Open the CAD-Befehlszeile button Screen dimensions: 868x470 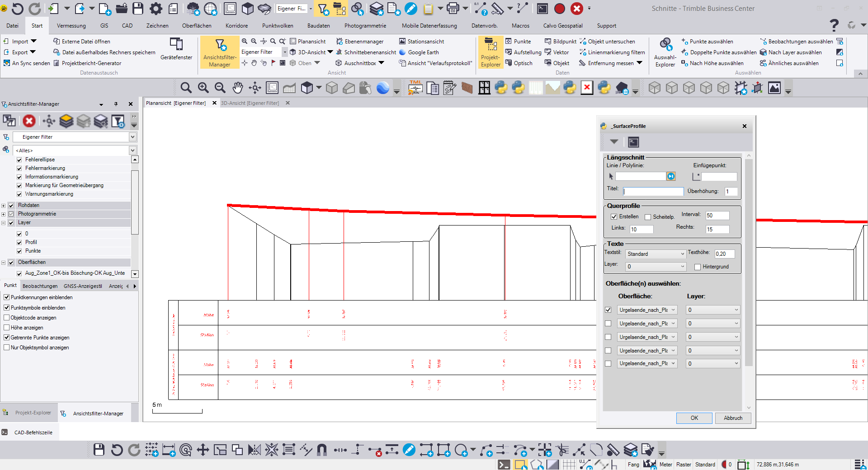[30, 432]
